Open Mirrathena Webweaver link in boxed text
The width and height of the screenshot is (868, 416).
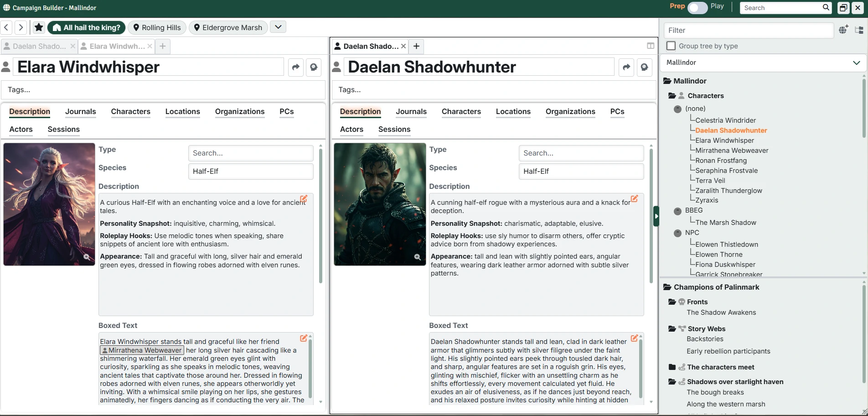click(x=142, y=350)
